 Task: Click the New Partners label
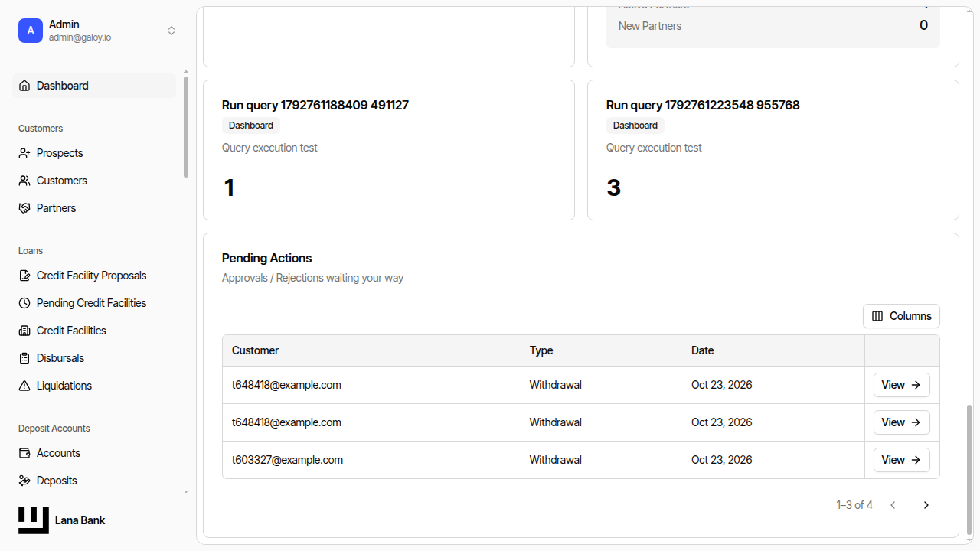650,26
